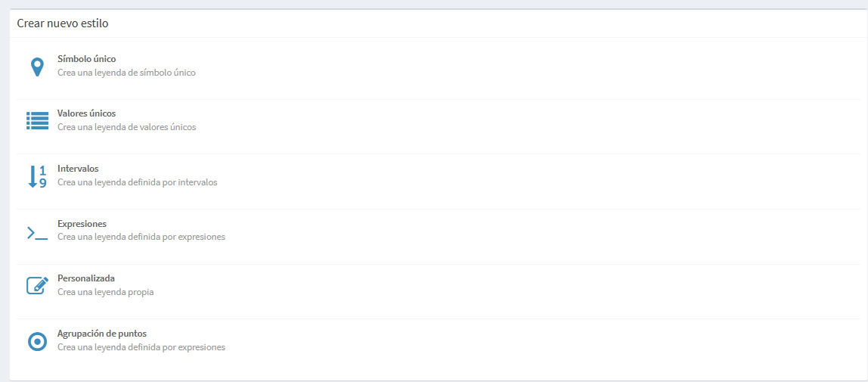Screen dimensions: 868x382
Task: Click the 'Crear nuevo estilo' panel heading
Action: (63, 23)
